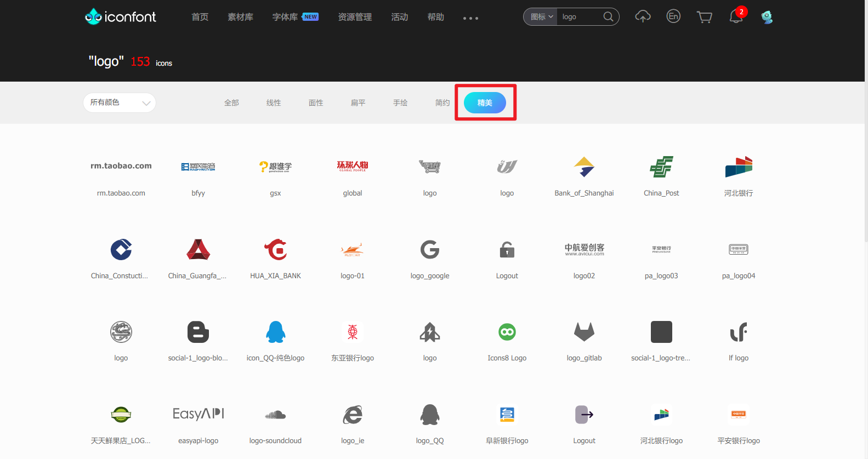The width and height of the screenshot is (868, 459).
Task: Select the 东亚银行logo icon
Action: point(353,332)
